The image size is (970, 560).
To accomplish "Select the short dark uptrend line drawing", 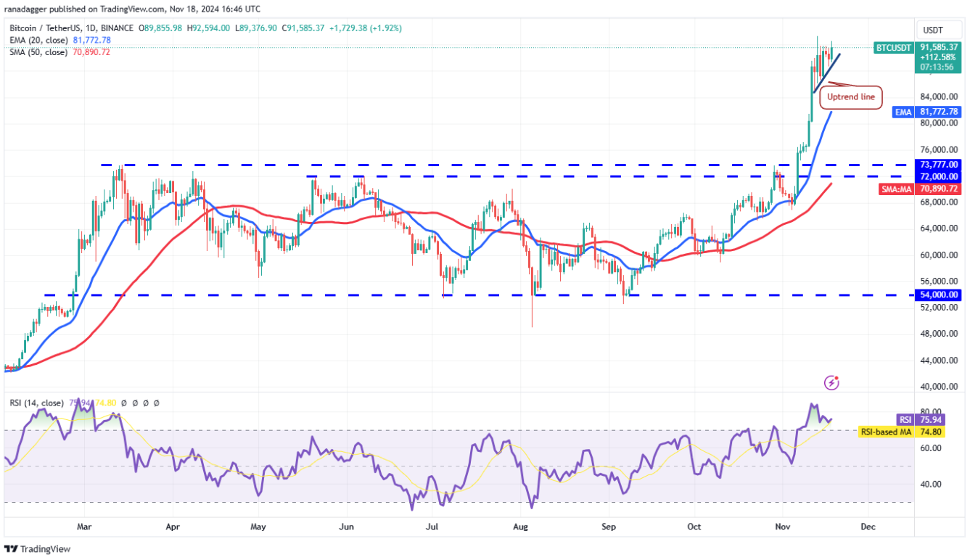I will tap(826, 72).
